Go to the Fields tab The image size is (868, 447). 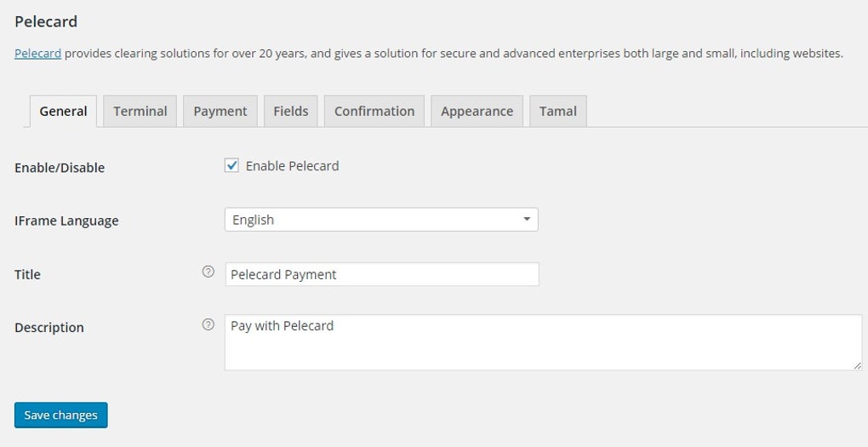290,112
